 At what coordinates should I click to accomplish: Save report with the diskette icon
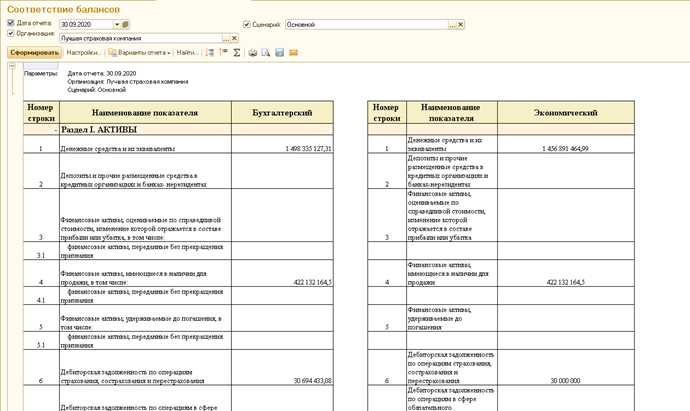[279, 53]
